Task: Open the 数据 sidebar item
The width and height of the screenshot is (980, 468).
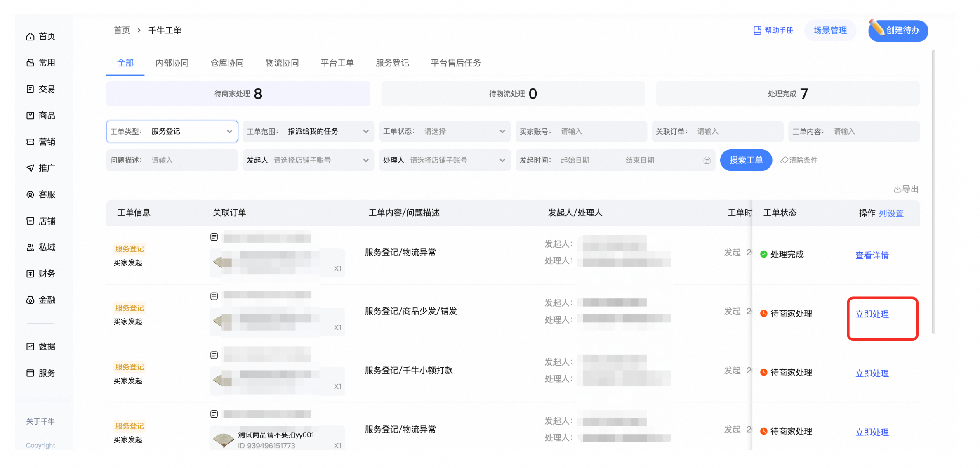Action: pos(40,347)
